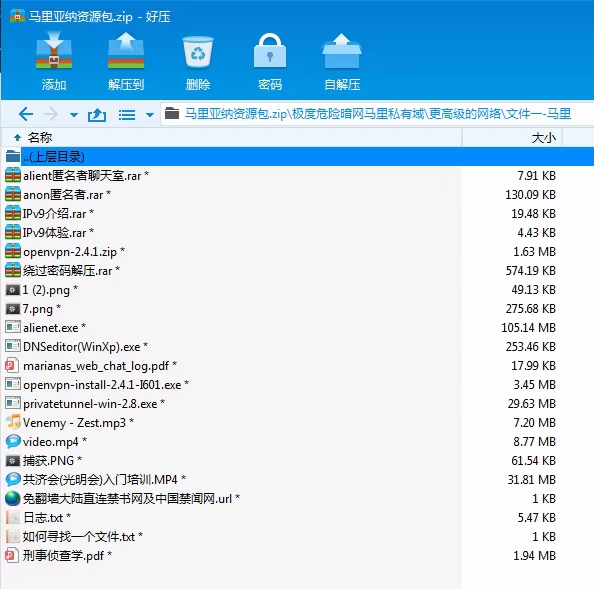Go back with the left arrow

point(26,114)
